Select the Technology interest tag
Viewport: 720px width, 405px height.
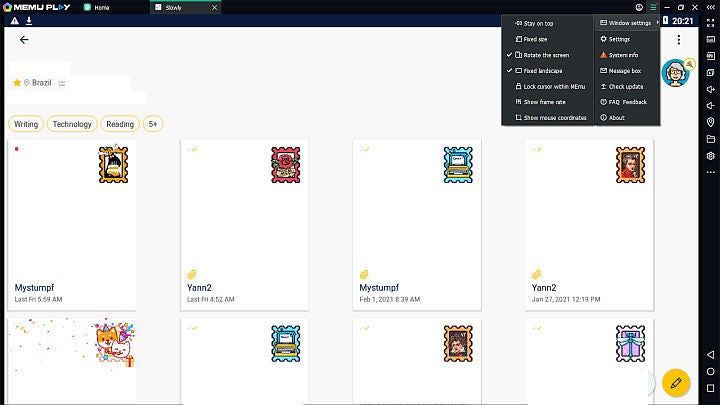tap(72, 124)
